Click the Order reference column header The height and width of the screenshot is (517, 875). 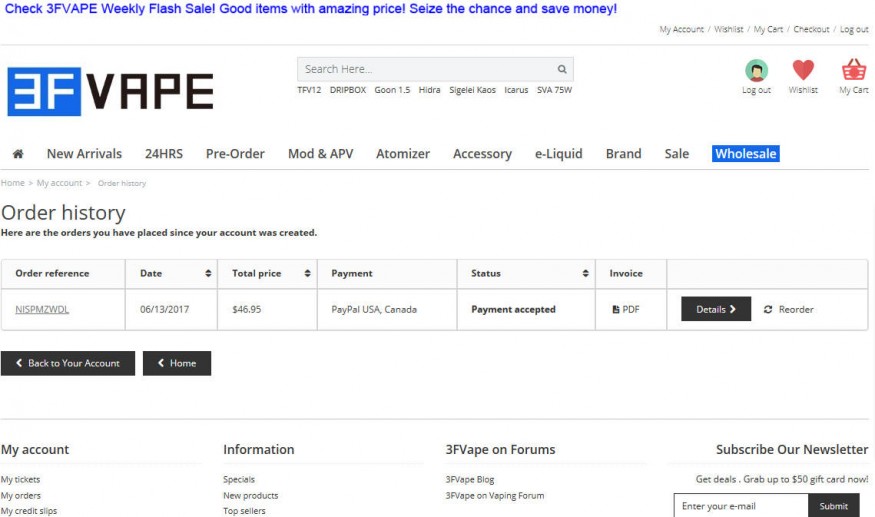tap(63, 273)
